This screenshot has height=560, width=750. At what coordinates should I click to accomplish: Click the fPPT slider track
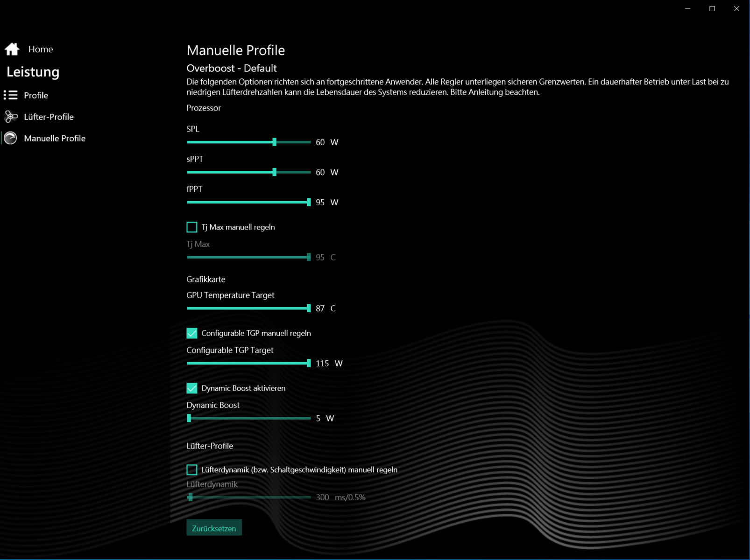[248, 203]
